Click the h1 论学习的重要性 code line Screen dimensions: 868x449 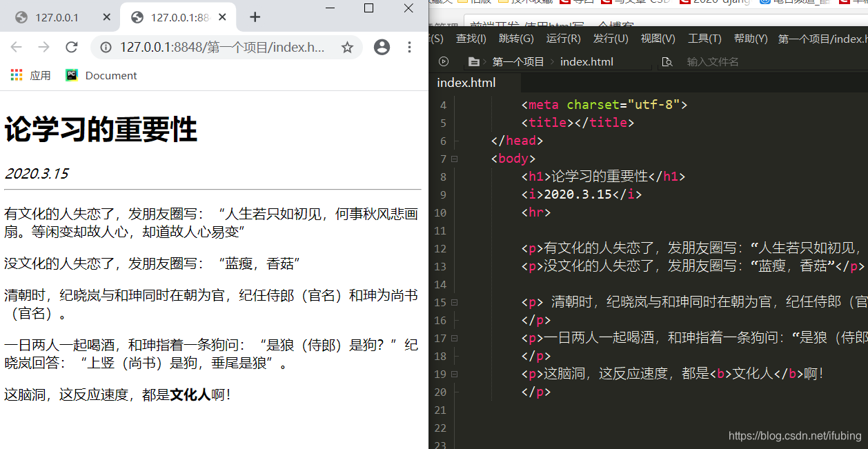click(x=603, y=177)
